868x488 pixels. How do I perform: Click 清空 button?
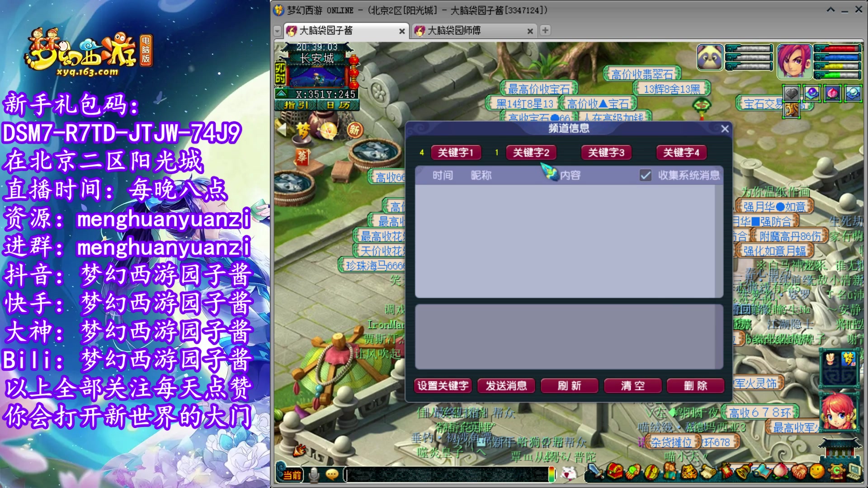632,386
